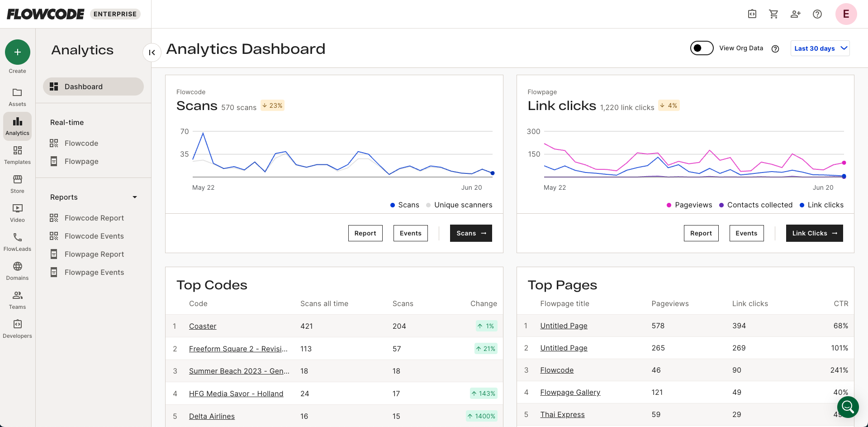
Task: Open Flowpage Report menu item
Action: coord(94,254)
